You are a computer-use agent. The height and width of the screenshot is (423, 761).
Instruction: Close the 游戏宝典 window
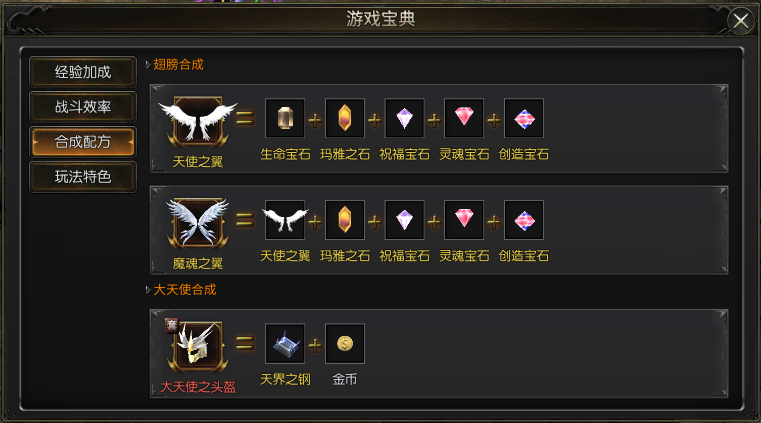[741, 21]
